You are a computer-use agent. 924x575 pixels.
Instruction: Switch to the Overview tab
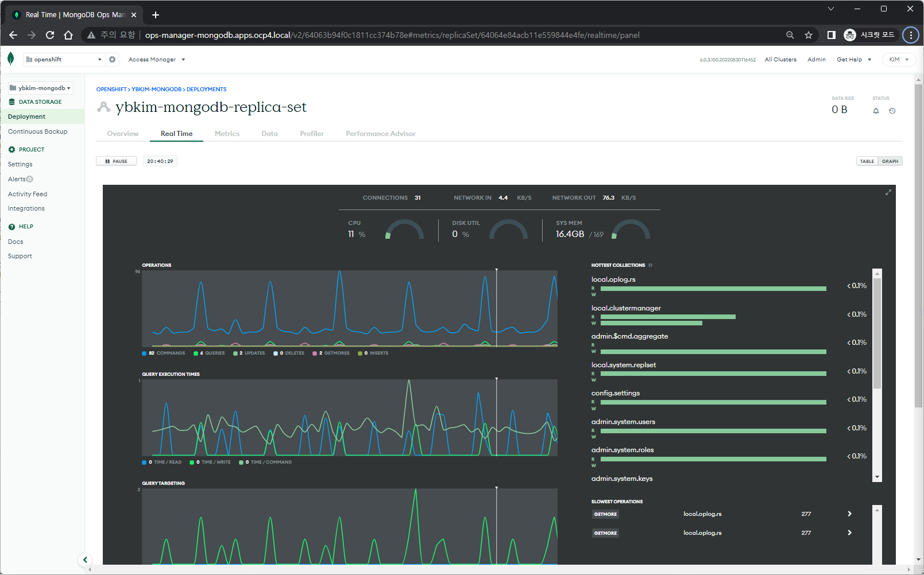123,134
